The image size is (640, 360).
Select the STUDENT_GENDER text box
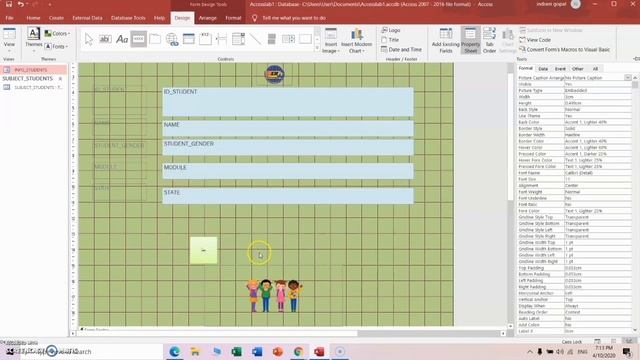[288, 148]
